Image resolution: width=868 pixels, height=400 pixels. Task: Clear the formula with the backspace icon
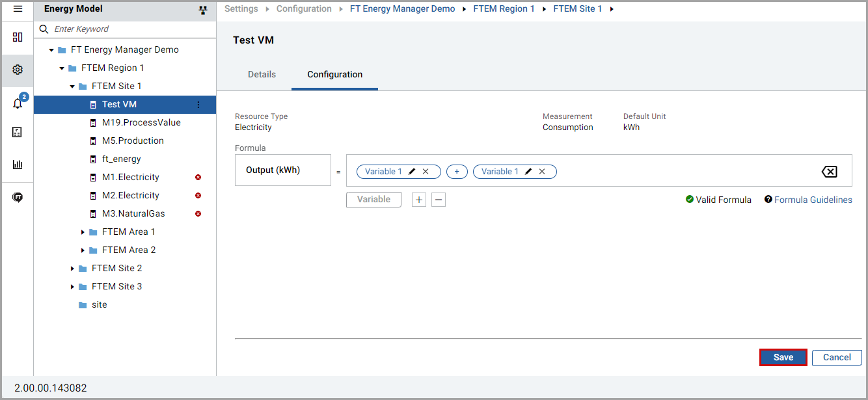coord(829,172)
